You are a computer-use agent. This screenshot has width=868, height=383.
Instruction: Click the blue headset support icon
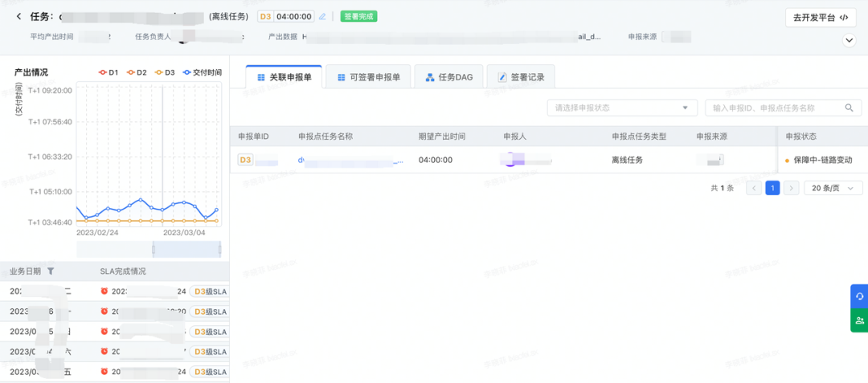coord(859,297)
